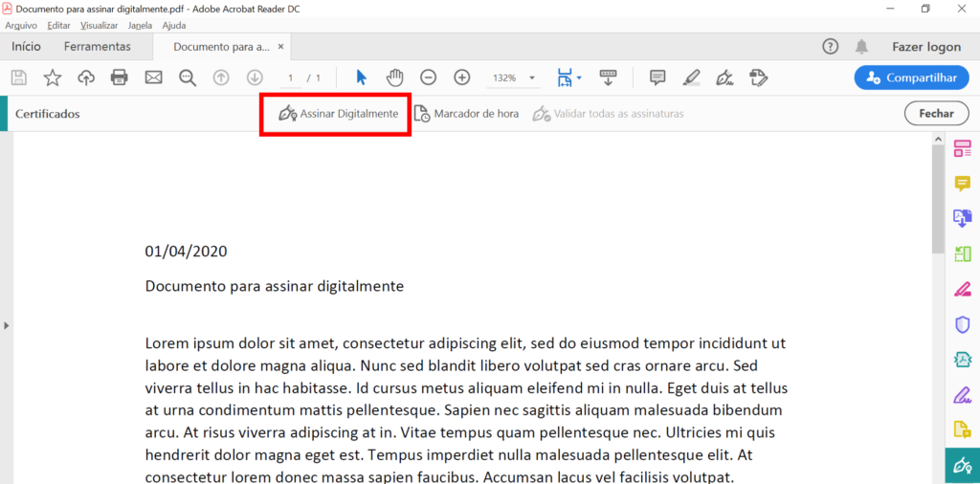
Task: Zoom out with the minus circle icon
Action: (429, 77)
